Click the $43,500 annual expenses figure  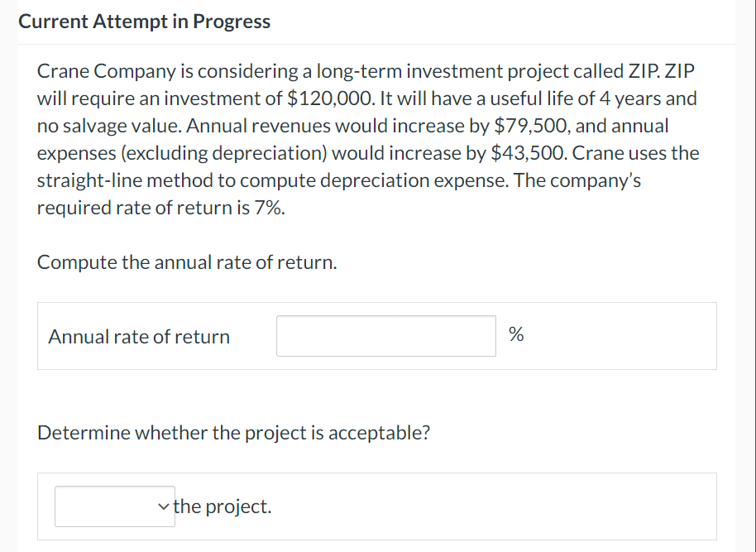(x=529, y=153)
